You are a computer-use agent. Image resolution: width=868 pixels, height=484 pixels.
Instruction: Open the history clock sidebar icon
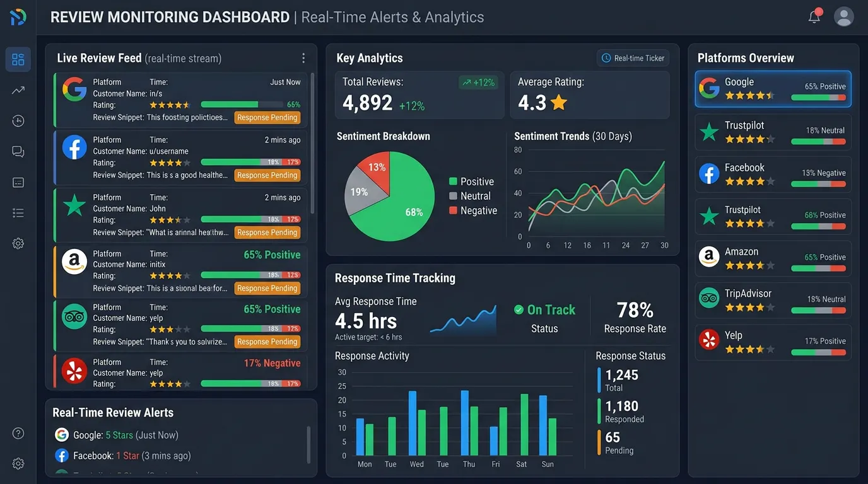click(18, 121)
